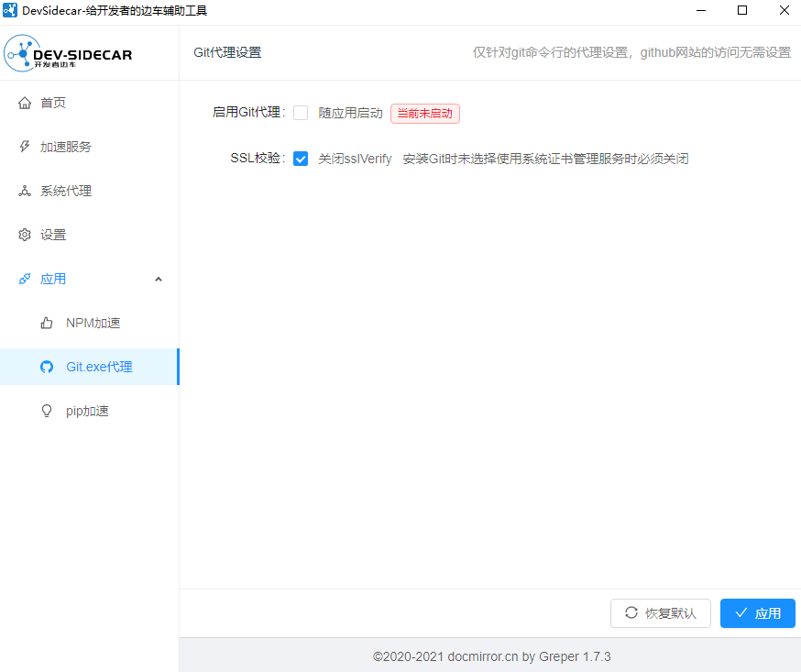Click the checkmark icon in 应用 button
Viewport: 801px width, 672px height.
[741, 612]
